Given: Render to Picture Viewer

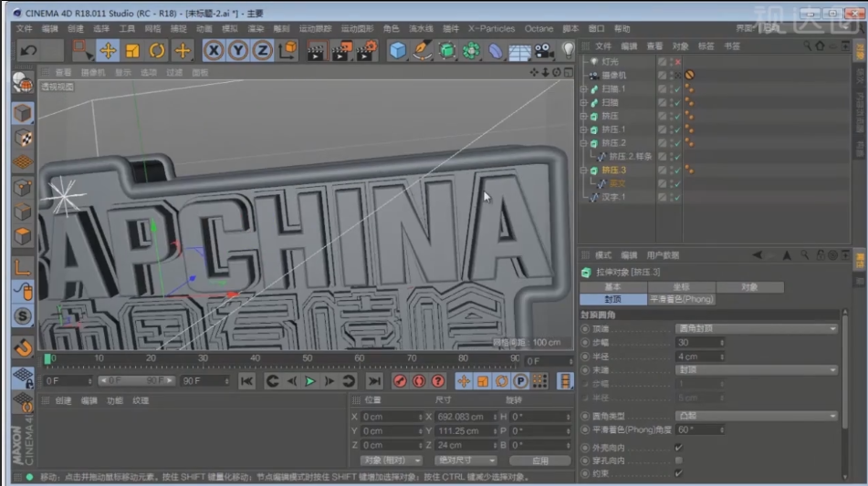Looking at the screenshot, I should point(341,51).
